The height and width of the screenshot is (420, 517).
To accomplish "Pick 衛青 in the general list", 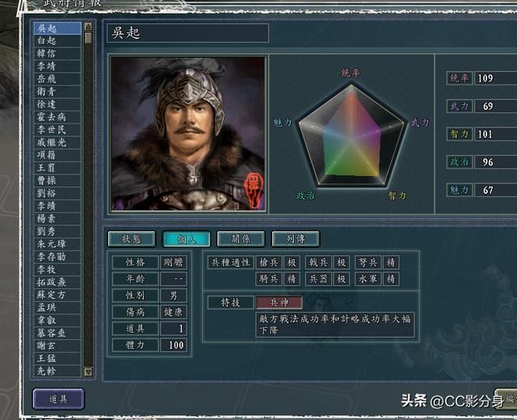I will click(57, 91).
